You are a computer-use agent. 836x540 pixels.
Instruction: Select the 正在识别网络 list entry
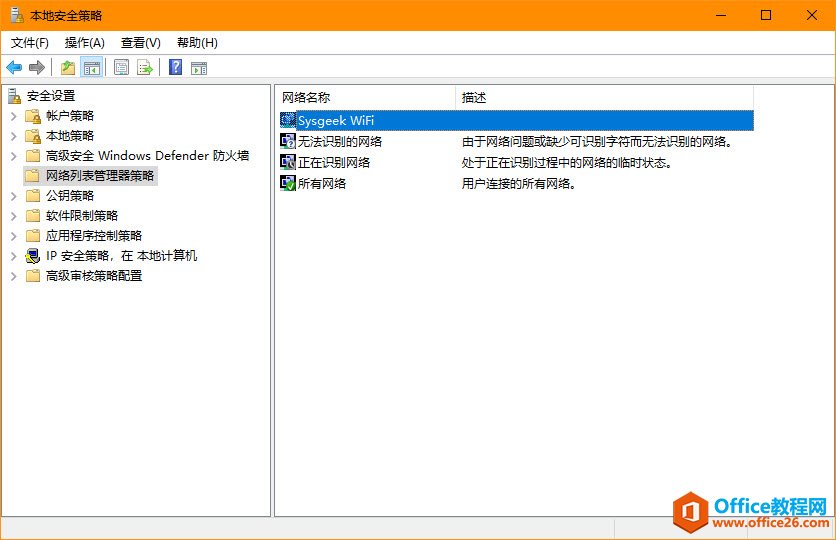(x=334, y=162)
